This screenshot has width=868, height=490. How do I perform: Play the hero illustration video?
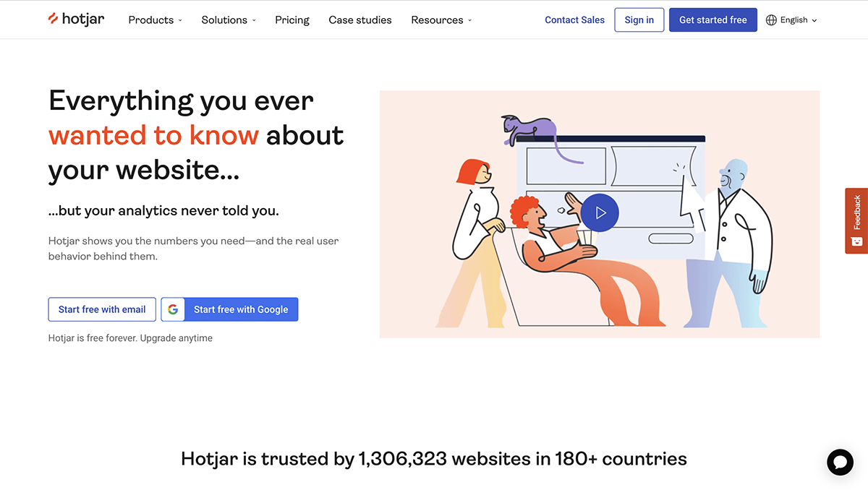[x=600, y=212]
